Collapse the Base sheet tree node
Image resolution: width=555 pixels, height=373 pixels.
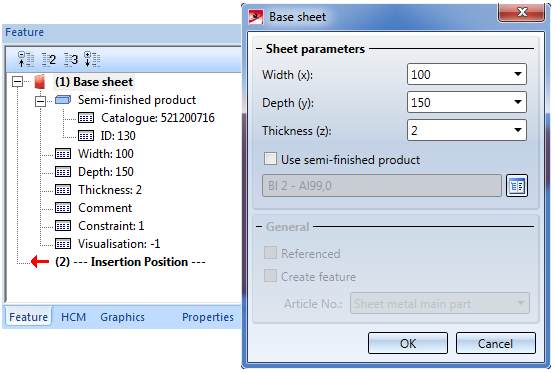coord(17,82)
